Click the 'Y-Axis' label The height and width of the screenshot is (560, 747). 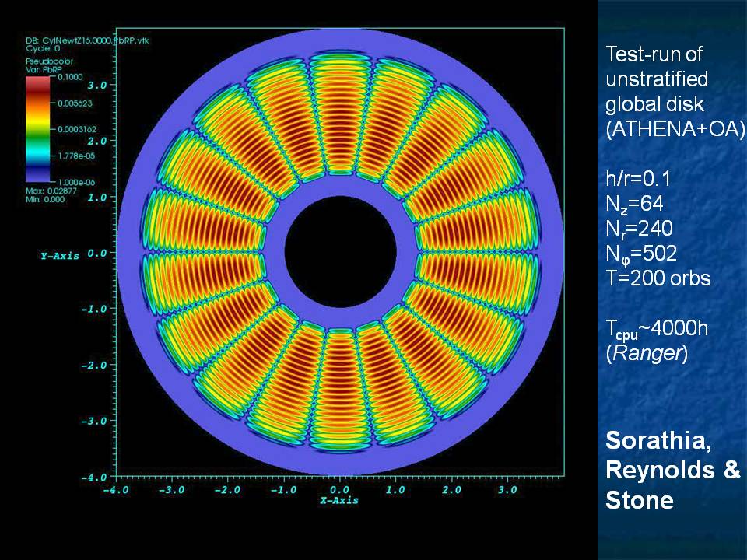[x=59, y=255]
